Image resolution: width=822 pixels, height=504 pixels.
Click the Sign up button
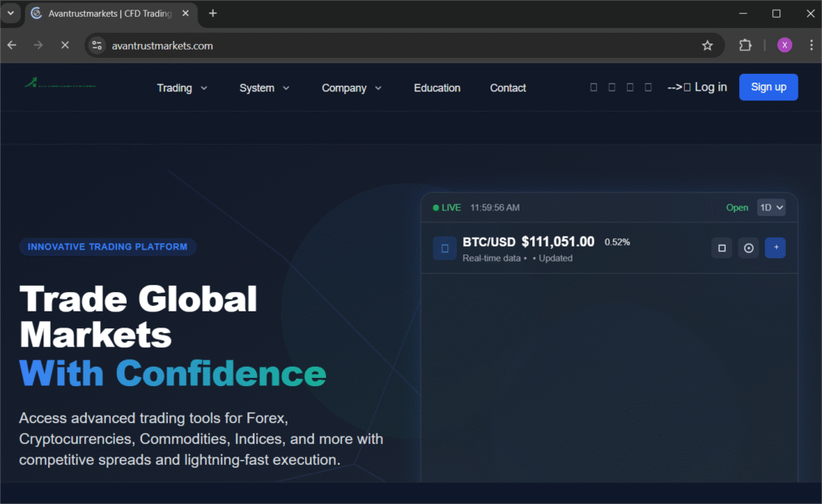tap(768, 87)
